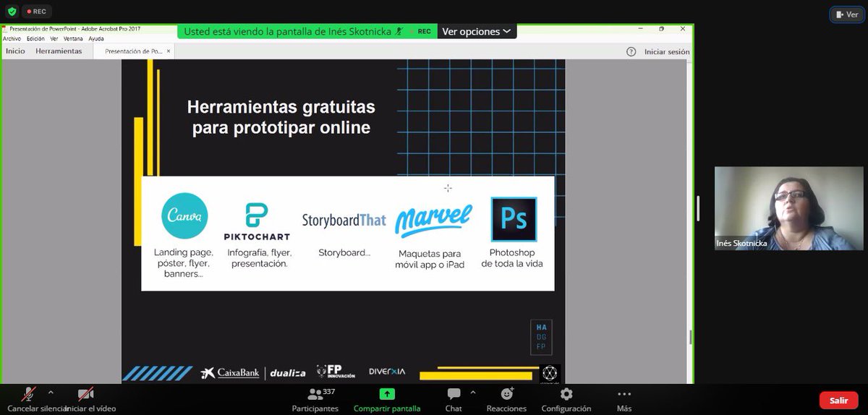This screenshot has height=415, width=868.
Task: Switch to the Herramientas tab
Action: [x=59, y=51]
